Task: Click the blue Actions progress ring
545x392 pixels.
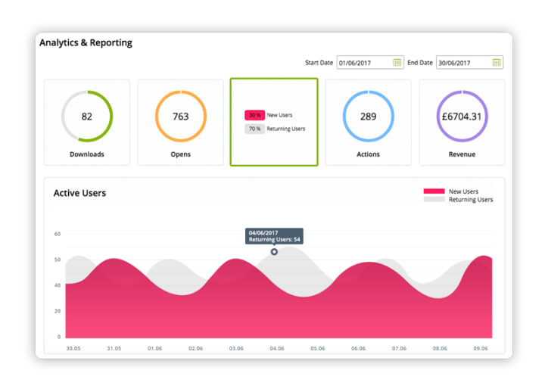Action: tap(369, 116)
